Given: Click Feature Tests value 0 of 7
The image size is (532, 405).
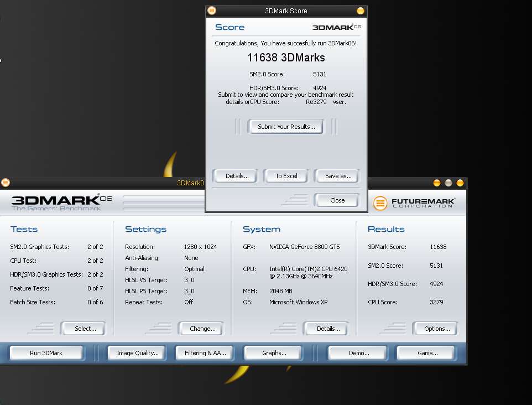Looking at the screenshot, I should coord(95,288).
